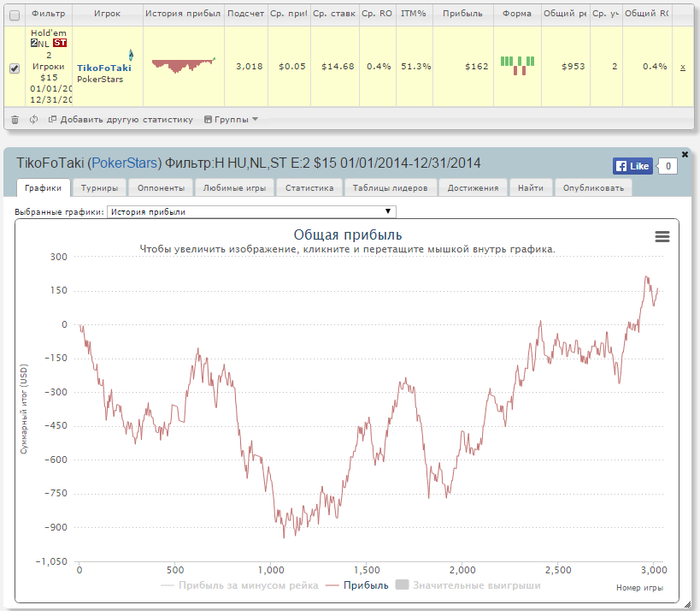Close the TikoFoTaki graph panel

[x=685, y=154]
